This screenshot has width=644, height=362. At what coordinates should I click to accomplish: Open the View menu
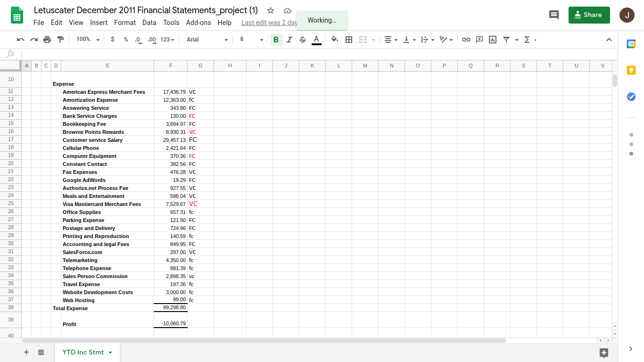[76, 23]
